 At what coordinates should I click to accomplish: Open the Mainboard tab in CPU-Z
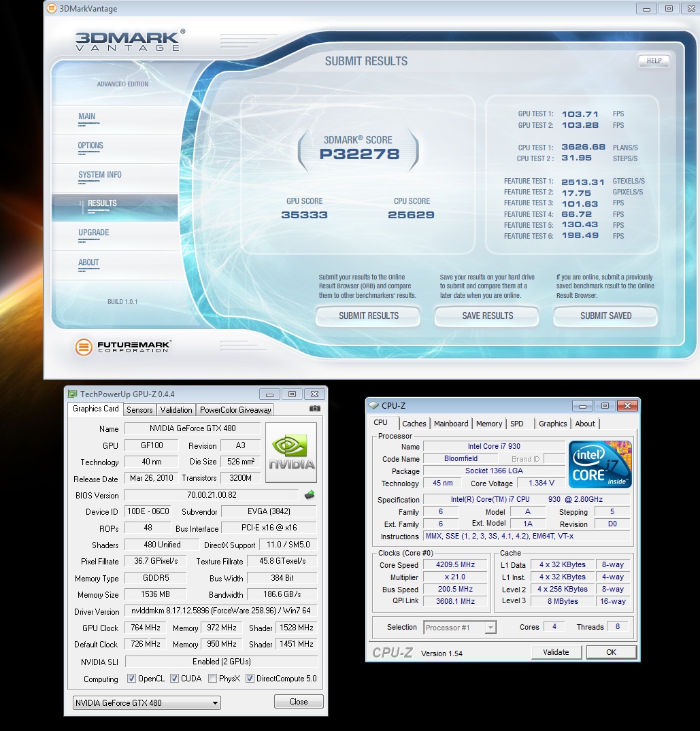[x=451, y=424]
